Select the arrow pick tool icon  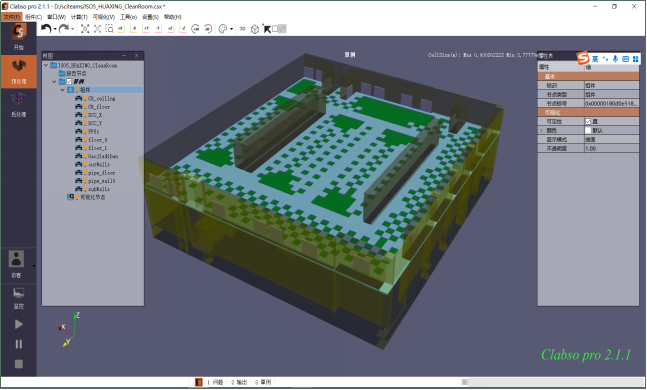pos(267,28)
